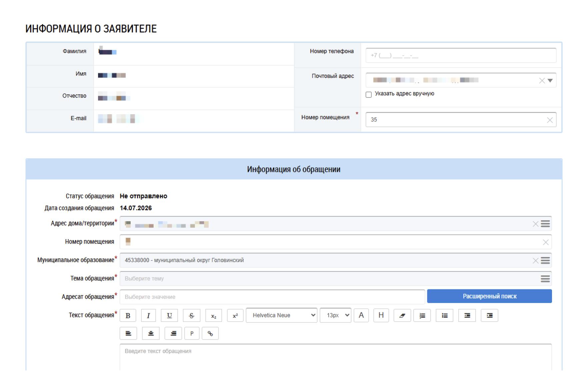Apply superscript formatting
Image resolution: width=588 pixels, height=372 pixels.
pyautogui.click(x=235, y=315)
